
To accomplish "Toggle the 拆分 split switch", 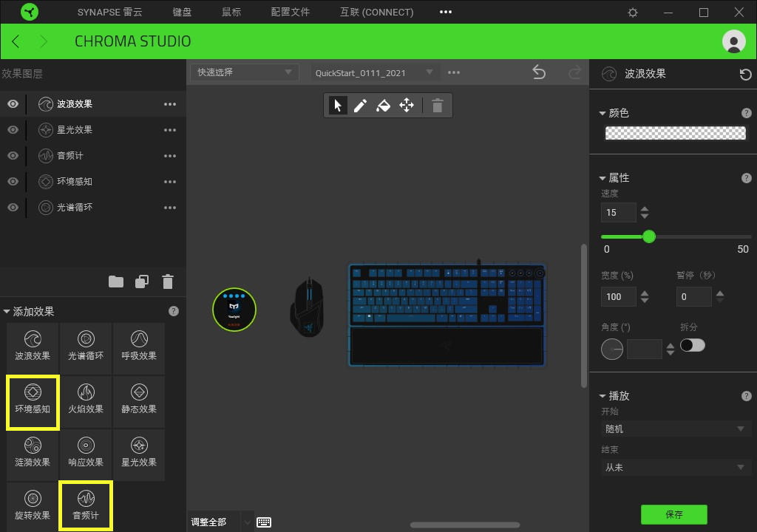I will [x=693, y=345].
